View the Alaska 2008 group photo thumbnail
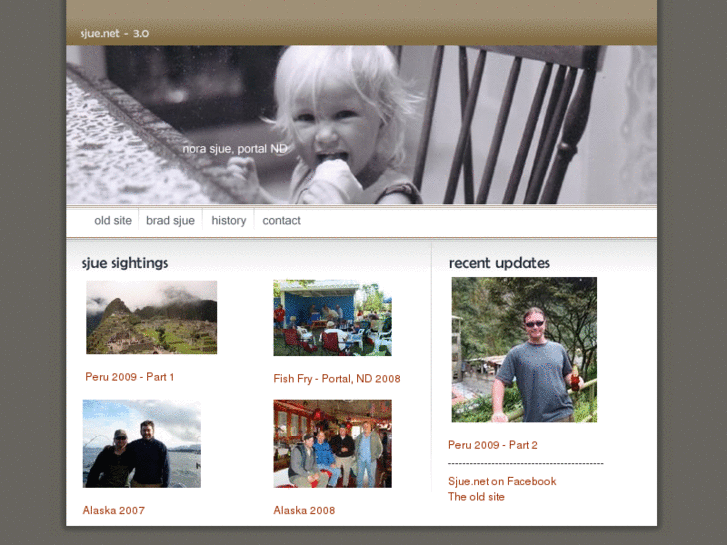 pyautogui.click(x=332, y=444)
